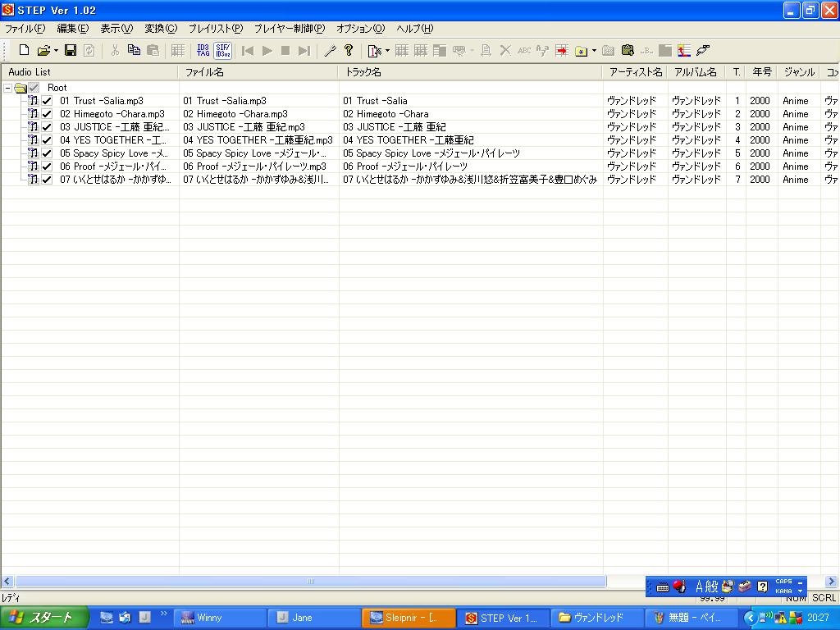Open the dropdown arrow beside asterisk folder icon
840x630 pixels.
[x=594, y=51]
